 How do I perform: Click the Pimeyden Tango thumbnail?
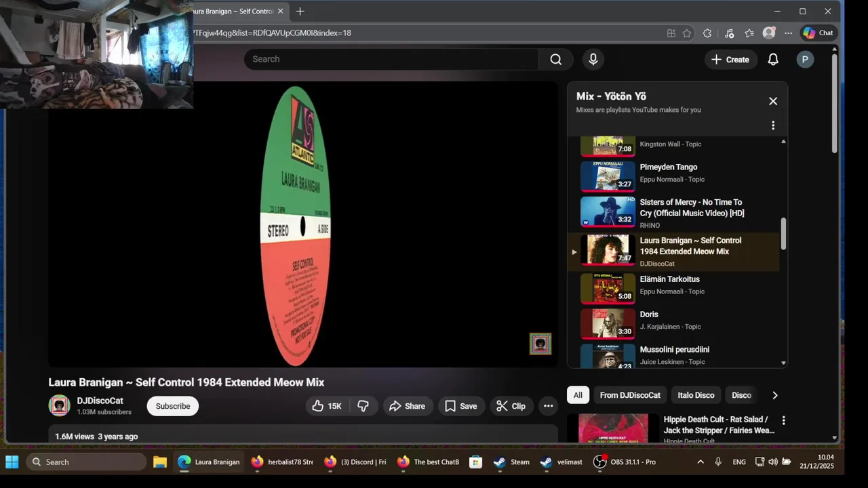point(608,176)
